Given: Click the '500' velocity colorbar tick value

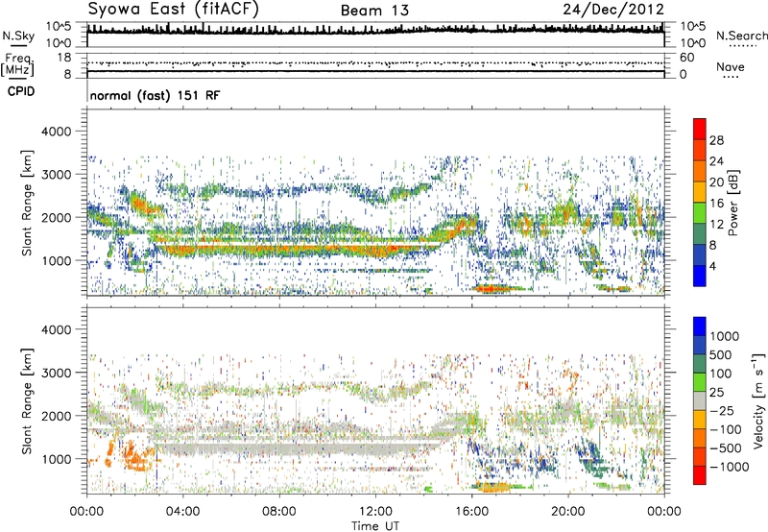Looking at the screenshot, I should click(x=721, y=354).
